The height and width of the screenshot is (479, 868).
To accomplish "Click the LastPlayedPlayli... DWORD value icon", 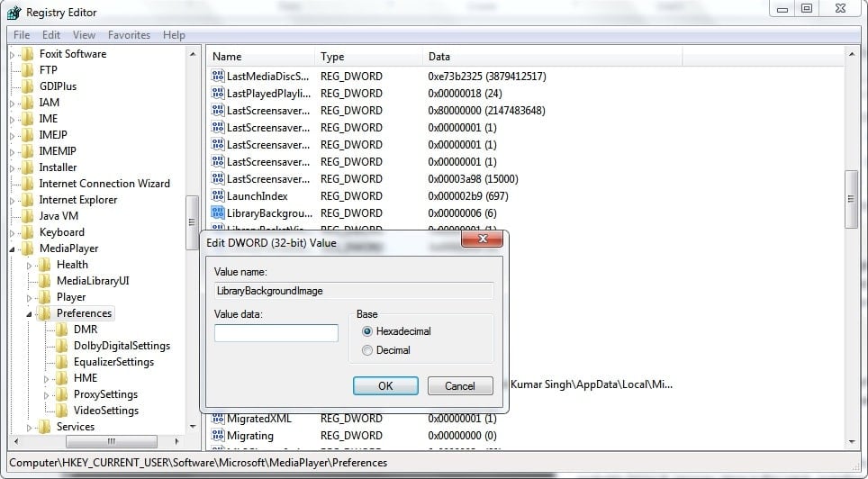I will [218, 93].
